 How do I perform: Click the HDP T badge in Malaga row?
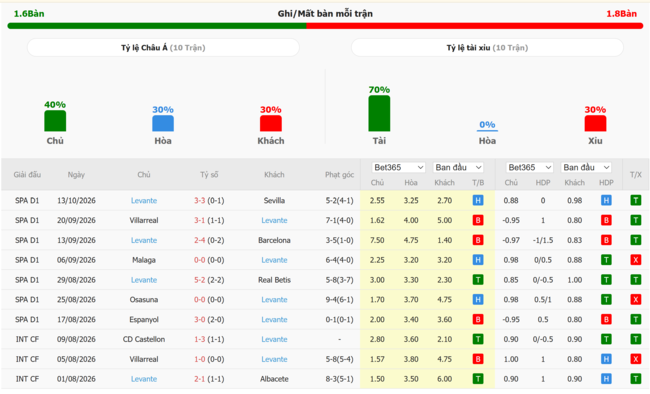coord(606,260)
